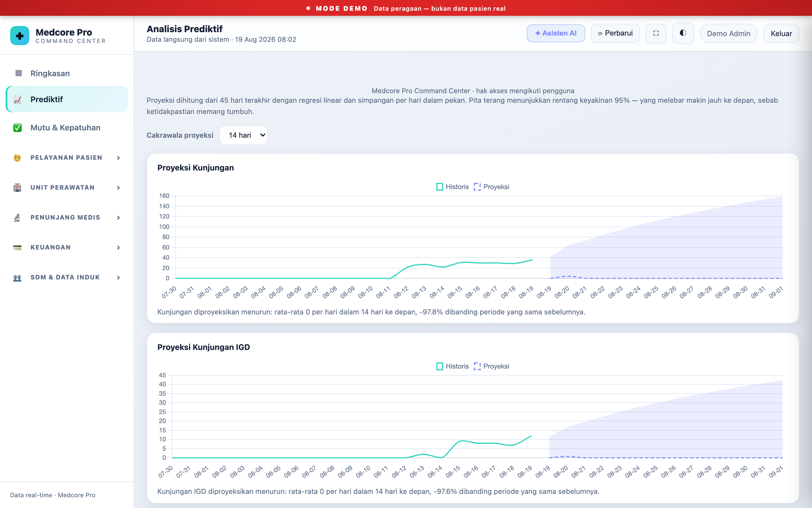The height and width of the screenshot is (508, 812).
Task: Click the Keuangan card icon
Action: [x=17, y=247]
